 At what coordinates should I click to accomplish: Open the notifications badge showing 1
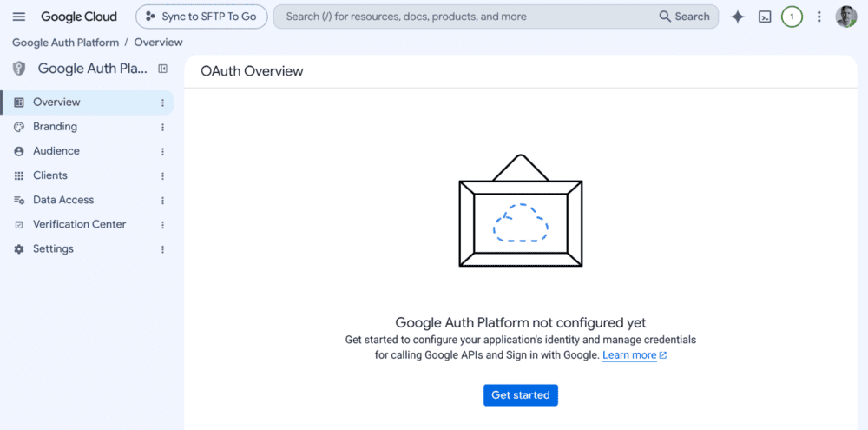[792, 17]
